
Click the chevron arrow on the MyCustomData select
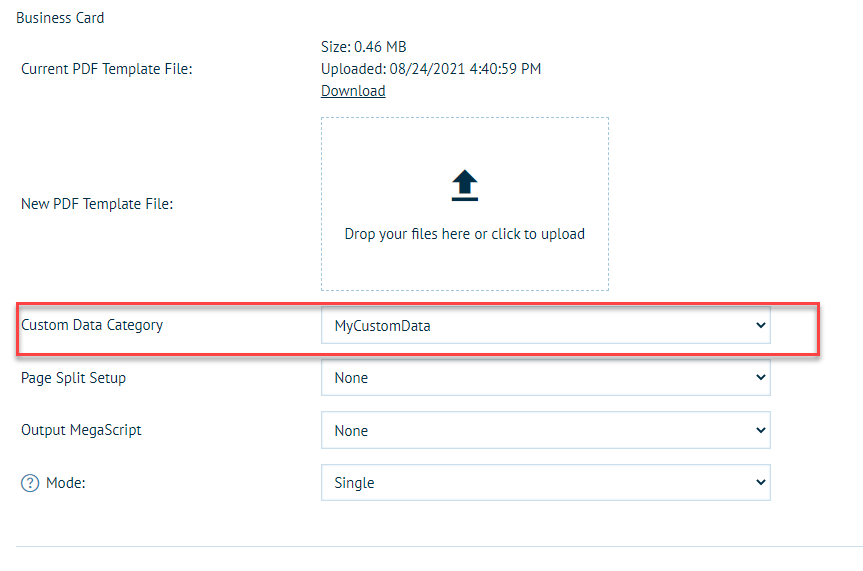point(760,326)
